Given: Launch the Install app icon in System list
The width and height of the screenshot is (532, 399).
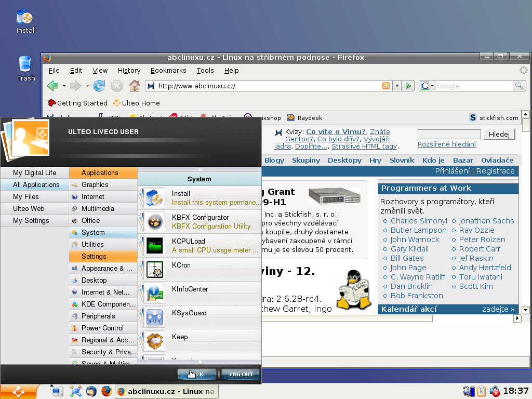Looking at the screenshot, I should tap(155, 198).
